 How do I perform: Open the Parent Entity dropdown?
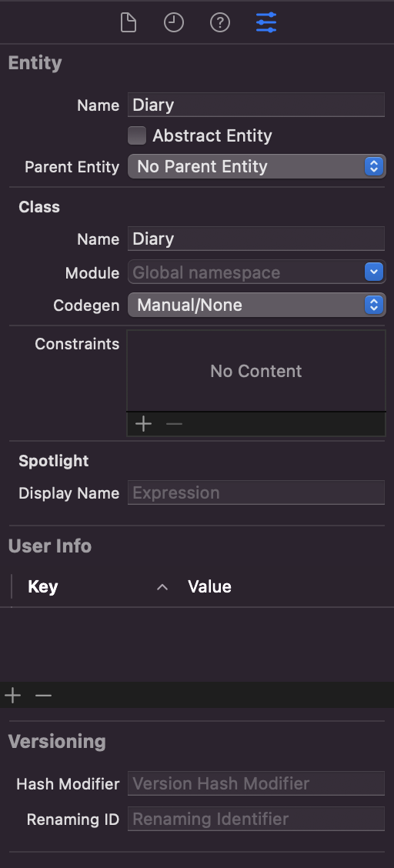[257, 167]
